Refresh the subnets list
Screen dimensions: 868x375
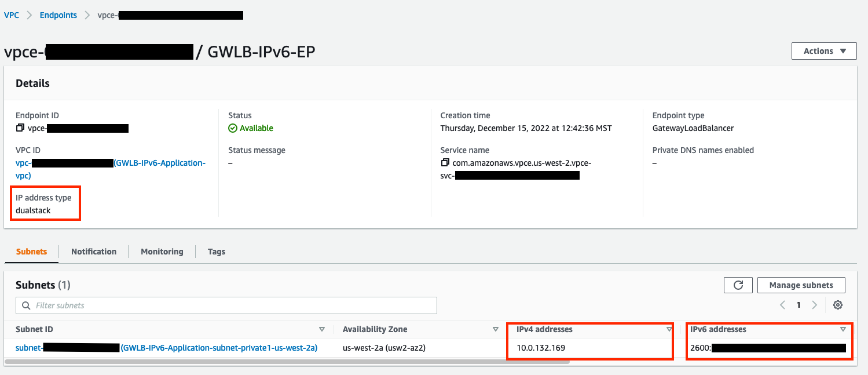coord(738,285)
